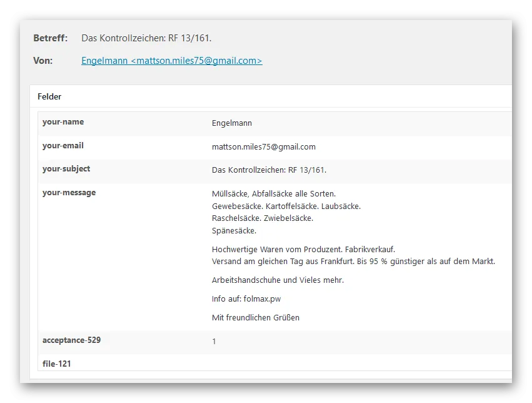This screenshot has width=532, height=403.
Task: Select the mattson.miles75@gmail.com field value
Action: 264,146
